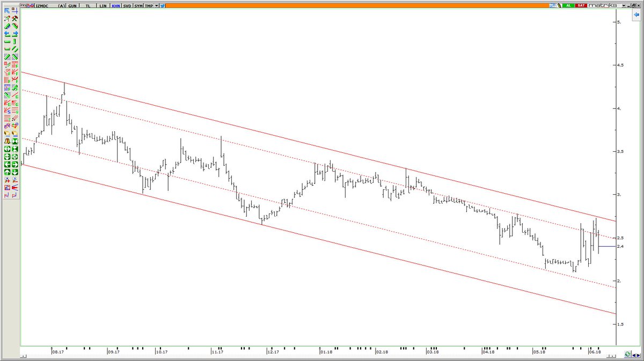This screenshot has width=644, height=361.
Task: Click the green AL buy button
Action: [x=568, y=5]
